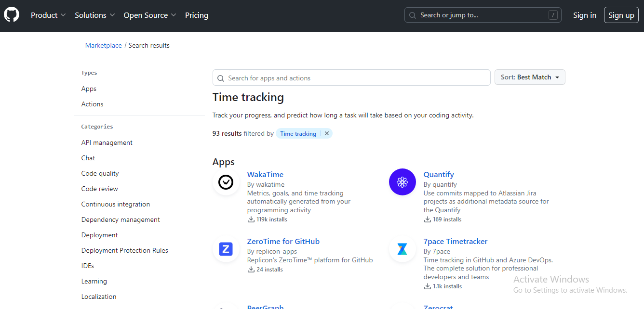Screen dimensions: 644x309
Task: Select the Deployment Protection Rules category
Action: pyautogui.click(x=125, y=250)
